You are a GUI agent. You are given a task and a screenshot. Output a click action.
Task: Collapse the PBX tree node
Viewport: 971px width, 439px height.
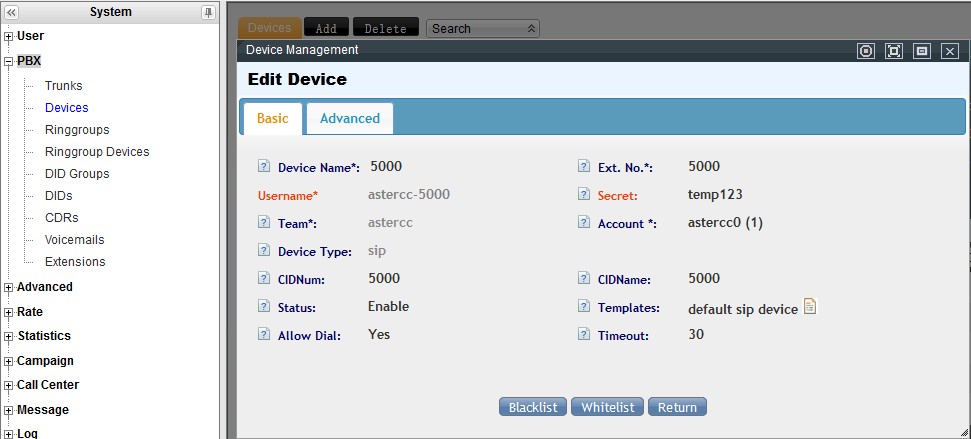pos(9,61)
